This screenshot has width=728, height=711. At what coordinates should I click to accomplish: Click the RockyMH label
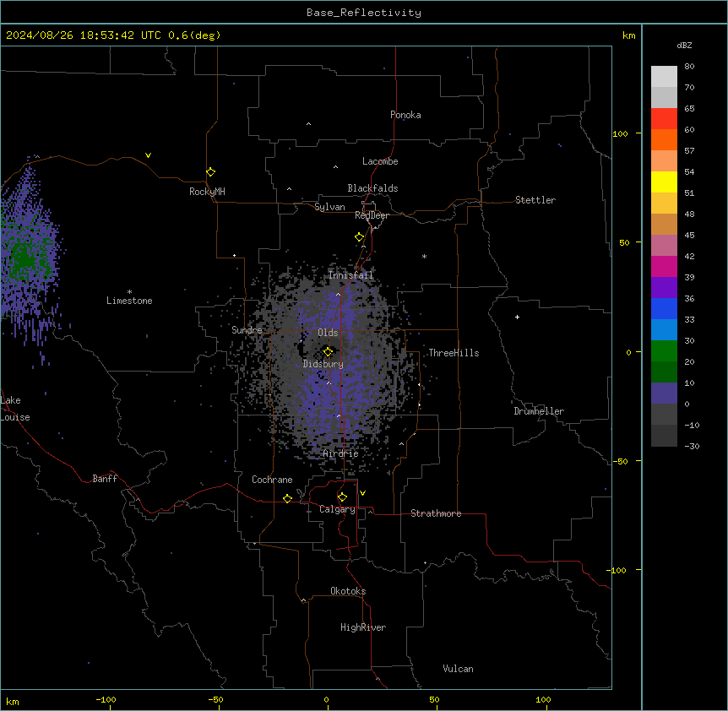207,192
